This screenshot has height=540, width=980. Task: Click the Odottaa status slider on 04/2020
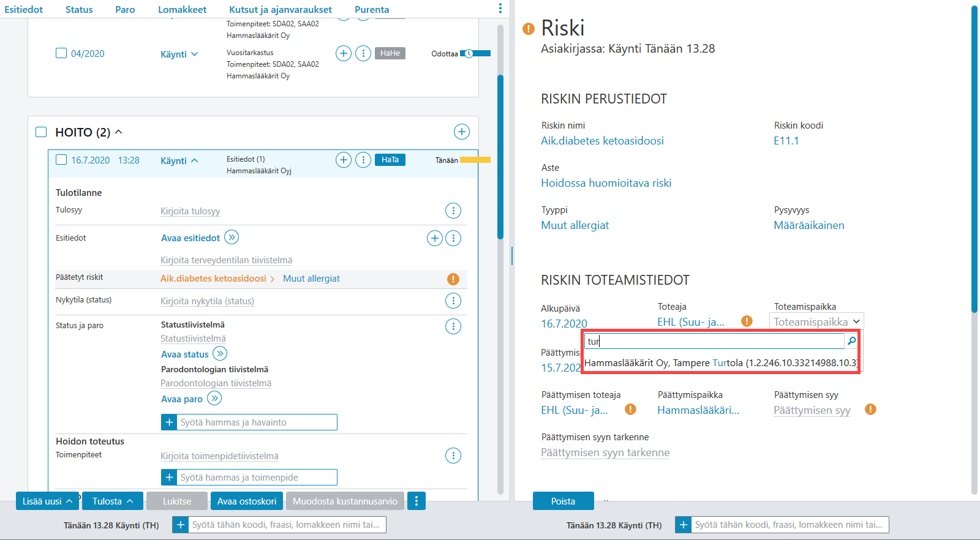[475, 53]
